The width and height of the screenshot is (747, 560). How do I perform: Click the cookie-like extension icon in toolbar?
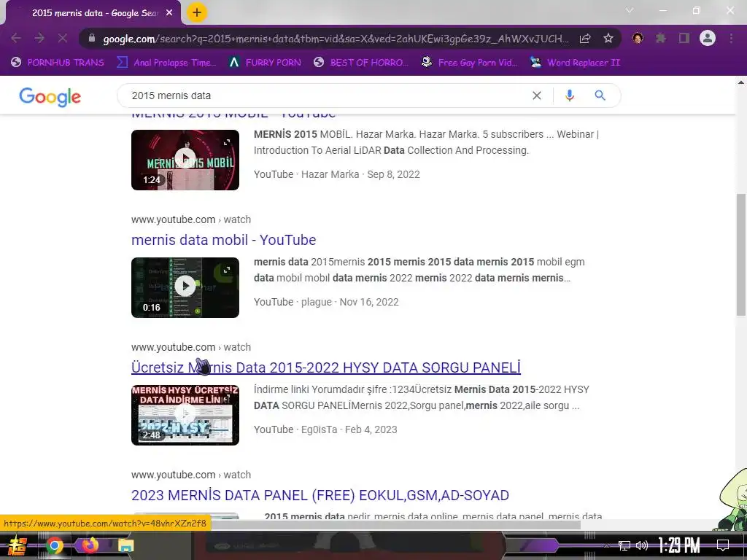638,38
